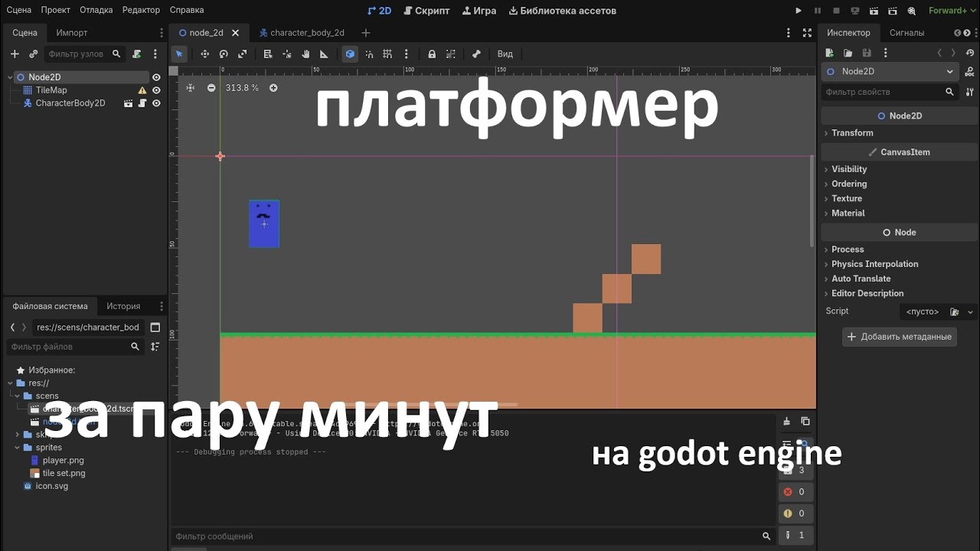Viewport: 980px width, 551px height.
Task: Create a new resource in the Inspector
Action: [x=829, y=53]
